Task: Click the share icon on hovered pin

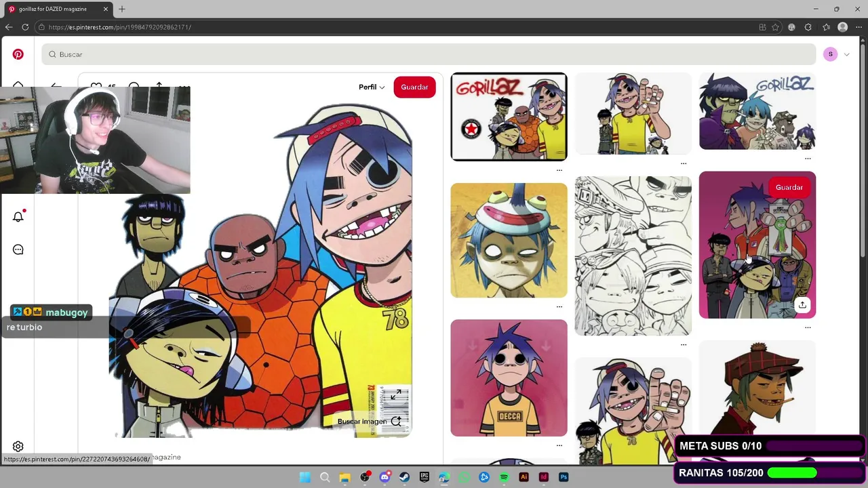Action: point(802,305)
